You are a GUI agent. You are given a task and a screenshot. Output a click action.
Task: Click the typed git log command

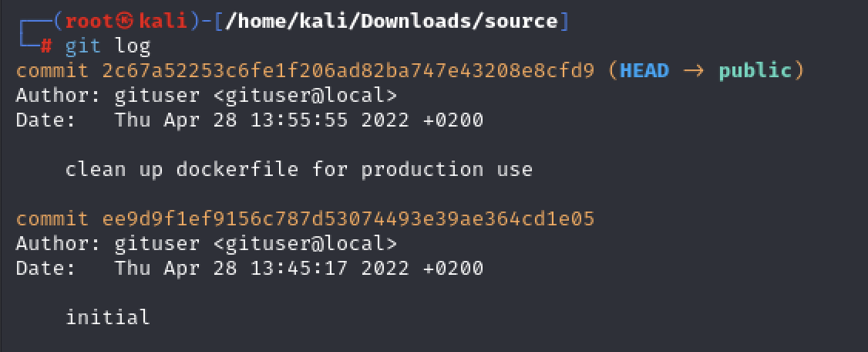(108, 46)
